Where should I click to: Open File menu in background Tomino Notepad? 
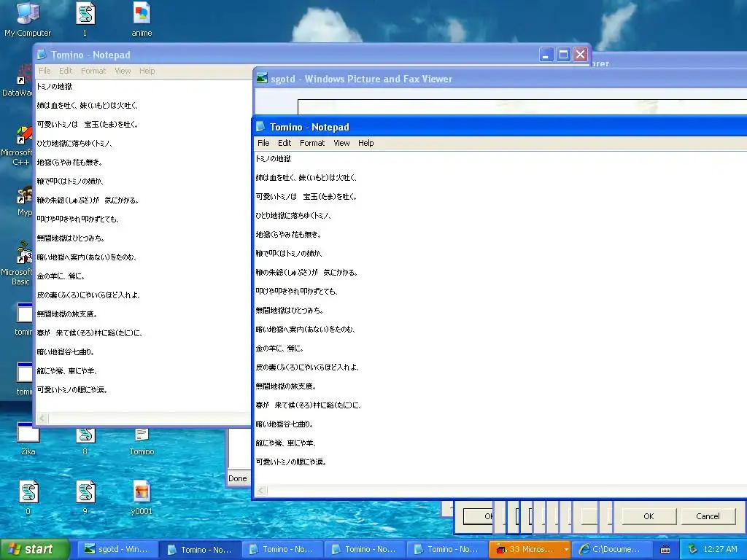point(44,71)
